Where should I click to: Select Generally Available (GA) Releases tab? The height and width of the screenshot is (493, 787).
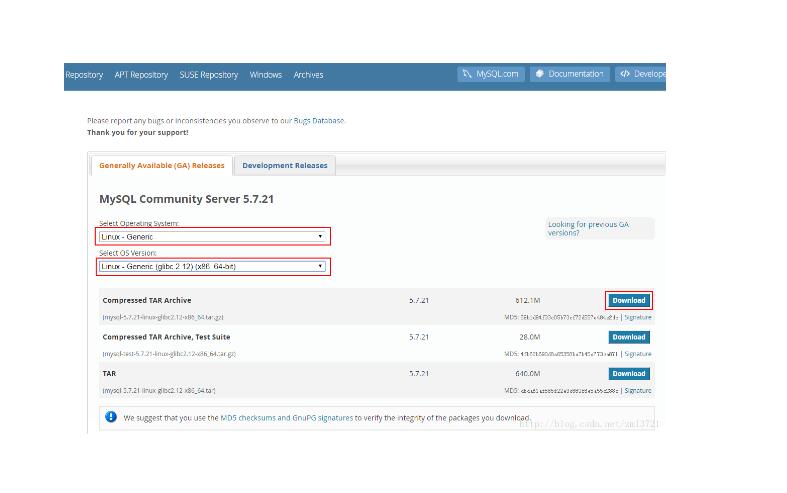162,165
